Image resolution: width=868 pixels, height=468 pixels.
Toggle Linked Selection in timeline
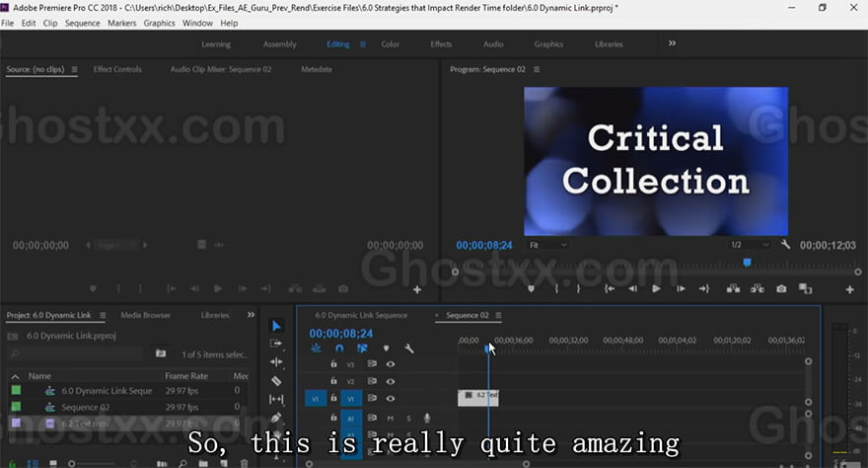(x=362, y=349)
